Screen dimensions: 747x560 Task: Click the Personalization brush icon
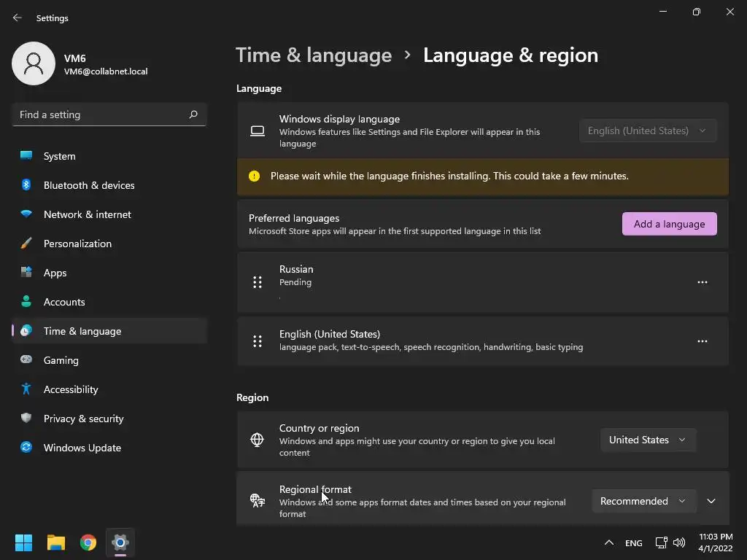click(x=26, y=244)
